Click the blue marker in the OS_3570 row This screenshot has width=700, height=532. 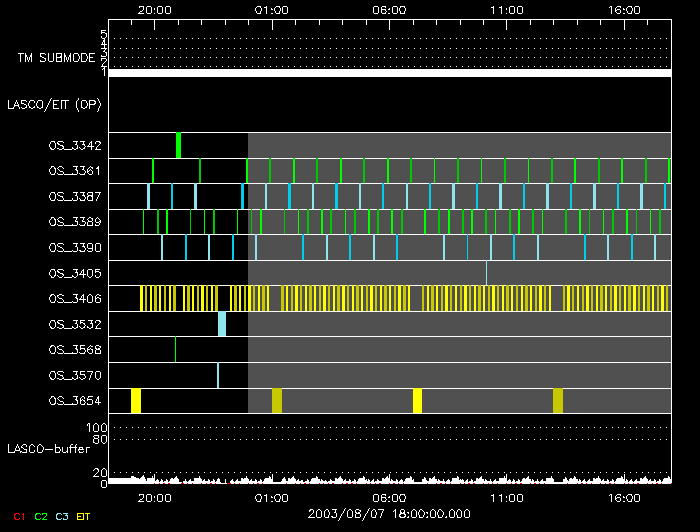pyautogui.click(x=218, y=375)
